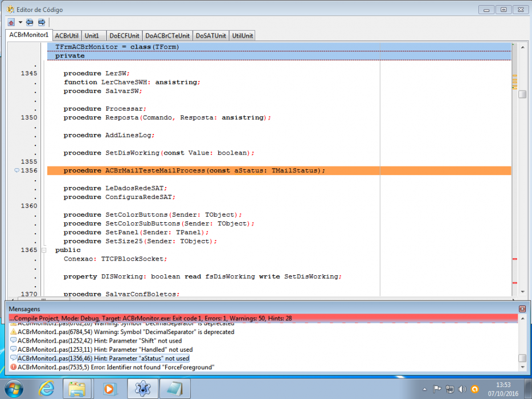Select the DoACBrCTeUnit tab
Screen dimensions: 532x399
(x=167, y=36)
